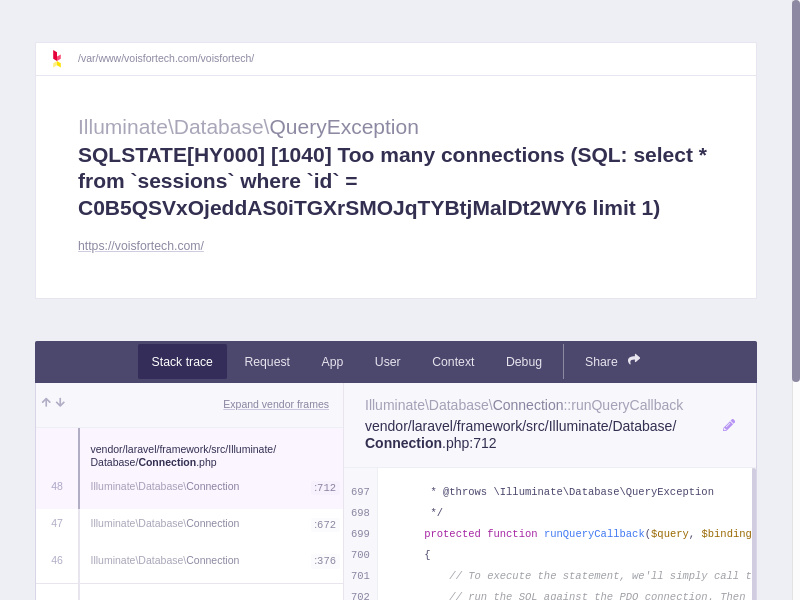Click the Ignition logo icon
Screen dimensions: 800x600
(x=57, y=59)
